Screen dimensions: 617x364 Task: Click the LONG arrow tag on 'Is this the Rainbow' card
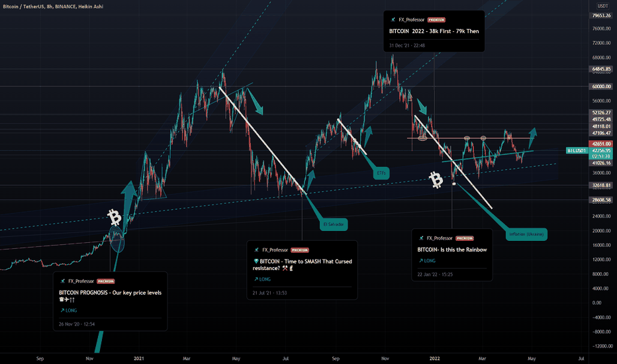[428, 261]
